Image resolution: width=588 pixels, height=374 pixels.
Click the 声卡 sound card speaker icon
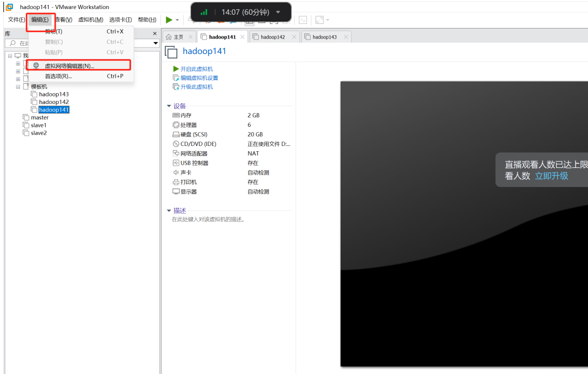[176, 173]
